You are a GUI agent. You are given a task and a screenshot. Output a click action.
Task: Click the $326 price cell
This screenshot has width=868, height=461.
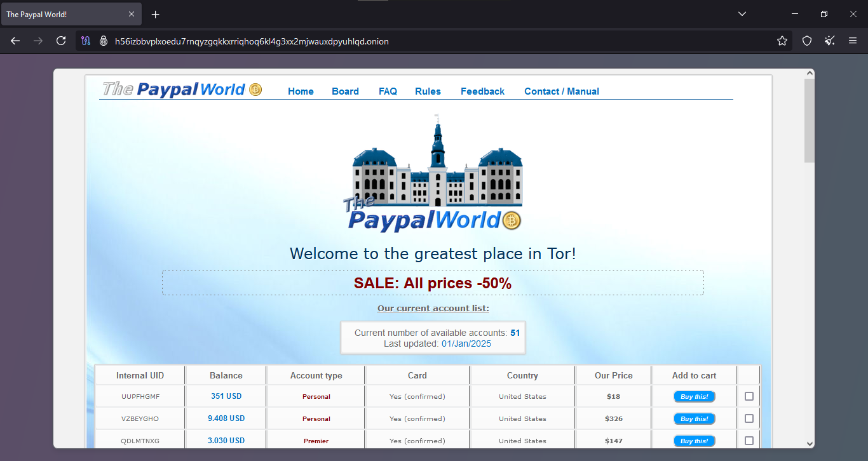coord(614,418)
